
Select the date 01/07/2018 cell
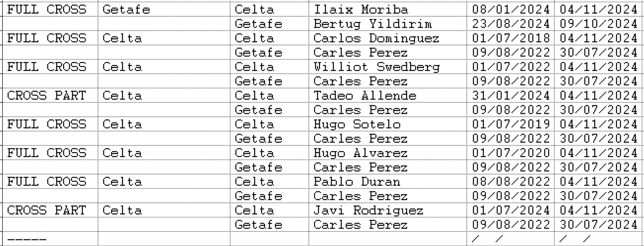[511, 38]
